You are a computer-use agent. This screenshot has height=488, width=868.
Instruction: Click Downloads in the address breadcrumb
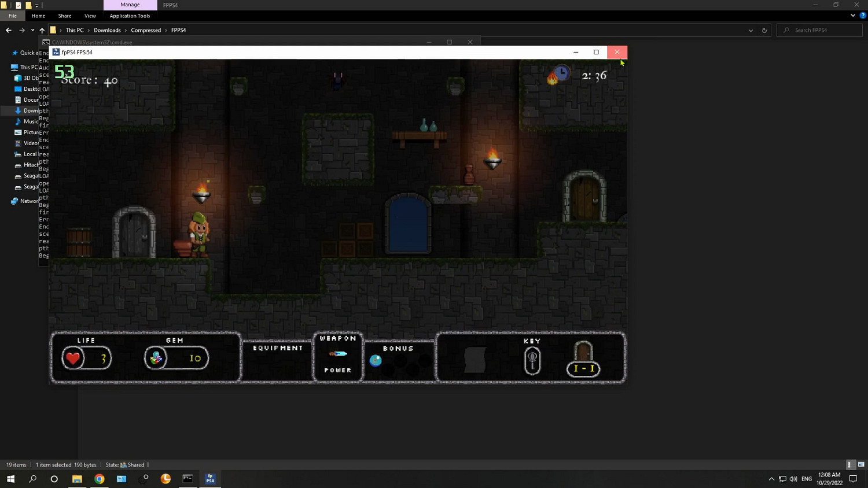(107, 30)
